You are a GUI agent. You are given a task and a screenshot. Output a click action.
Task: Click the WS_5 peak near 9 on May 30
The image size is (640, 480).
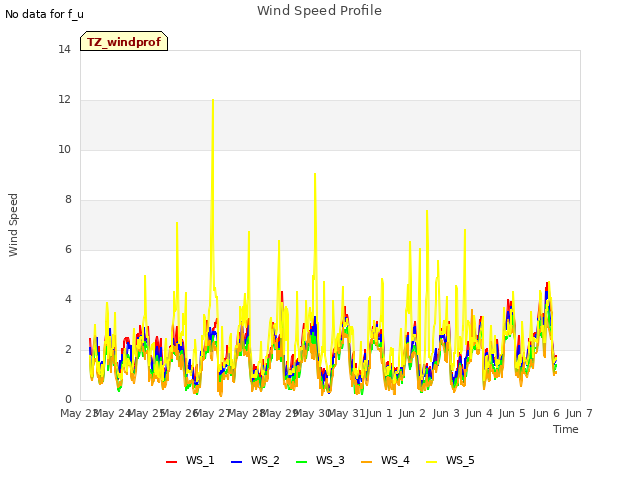(x=315, y=174)
